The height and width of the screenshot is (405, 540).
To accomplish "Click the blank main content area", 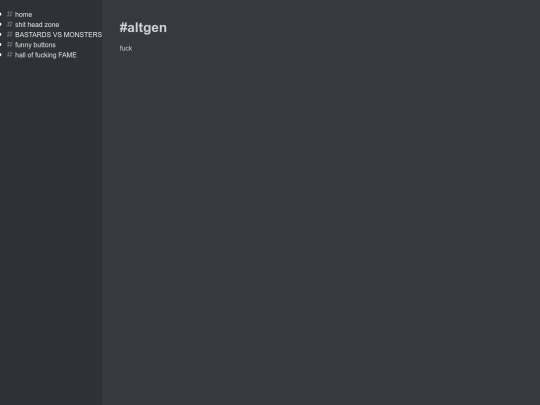I will 321,227.
